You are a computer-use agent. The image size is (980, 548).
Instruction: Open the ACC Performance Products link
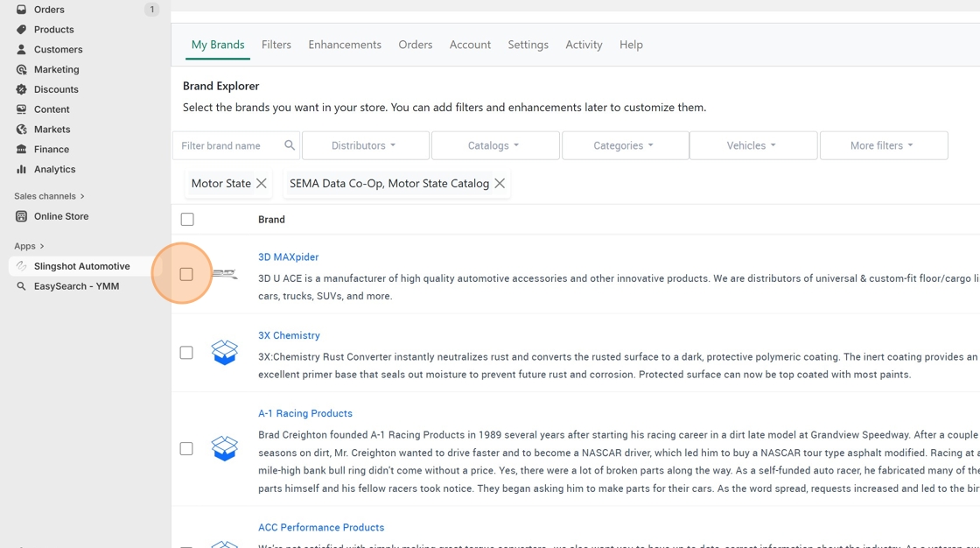pyautogui.click(x=321, y=527)
